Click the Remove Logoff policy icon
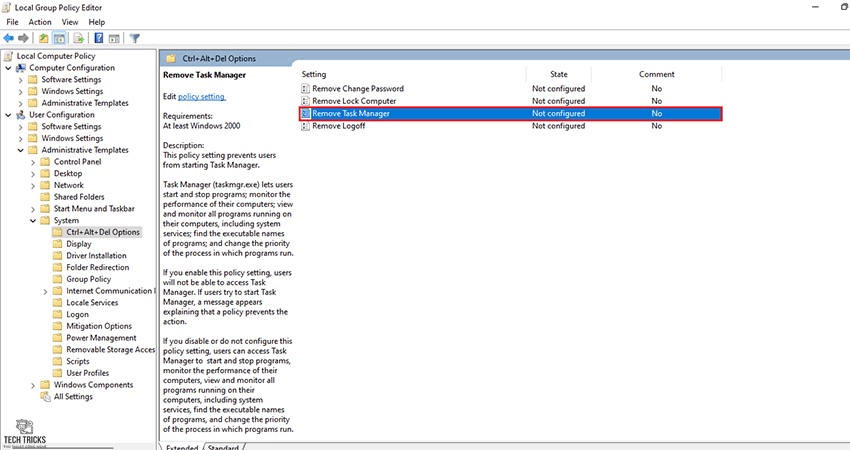Viewport: 850px width, 450px height. pos(305,126)
